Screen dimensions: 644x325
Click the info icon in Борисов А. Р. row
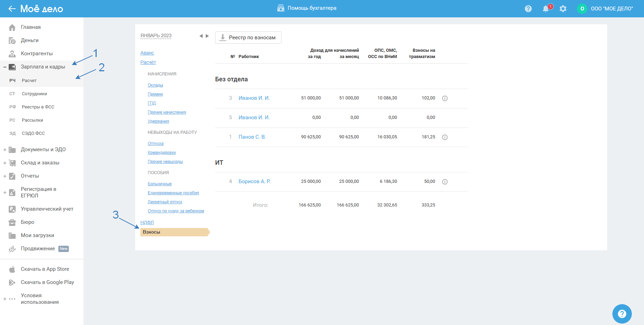pyautogui.click(x=445, y=182)
